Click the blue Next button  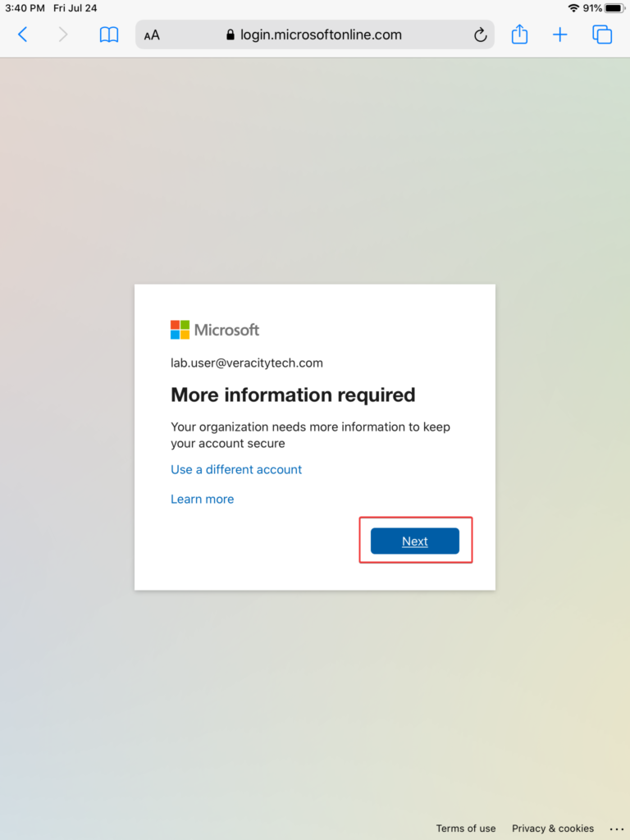coord(415,541)
